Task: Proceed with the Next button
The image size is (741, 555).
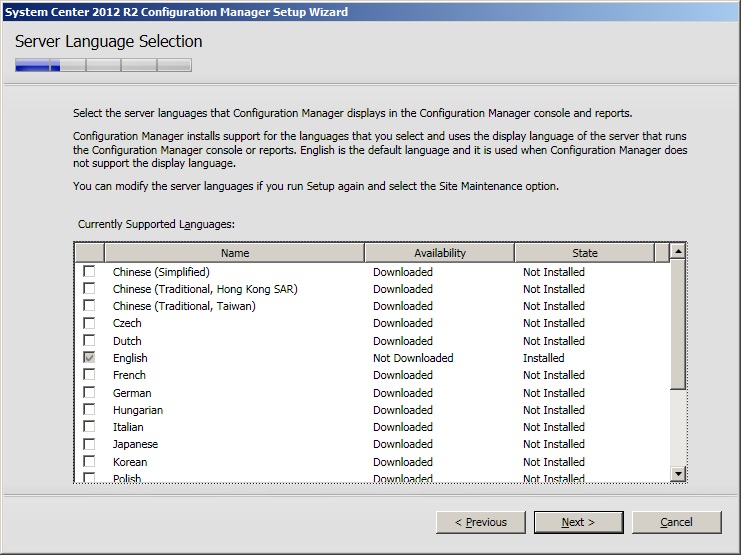Action: [x=578, y=522]
